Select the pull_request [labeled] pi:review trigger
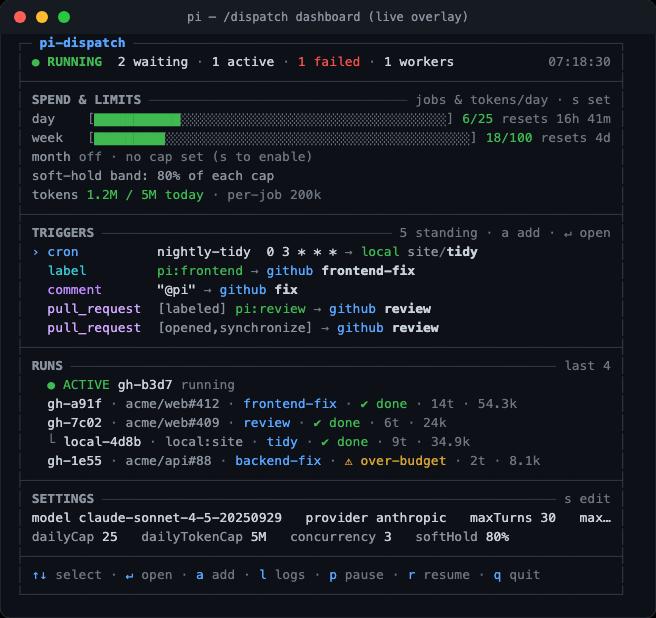Screen dimensions: 656x618 point(239,309)
